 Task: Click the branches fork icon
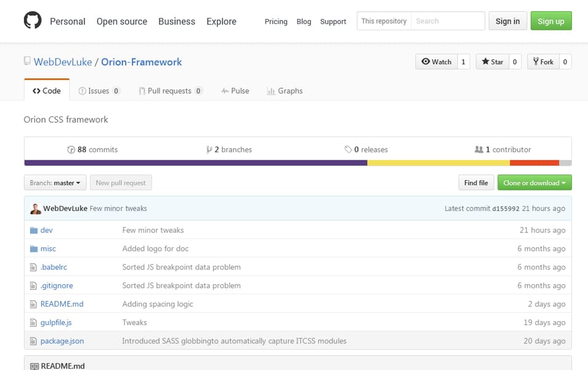coord(209,150)
